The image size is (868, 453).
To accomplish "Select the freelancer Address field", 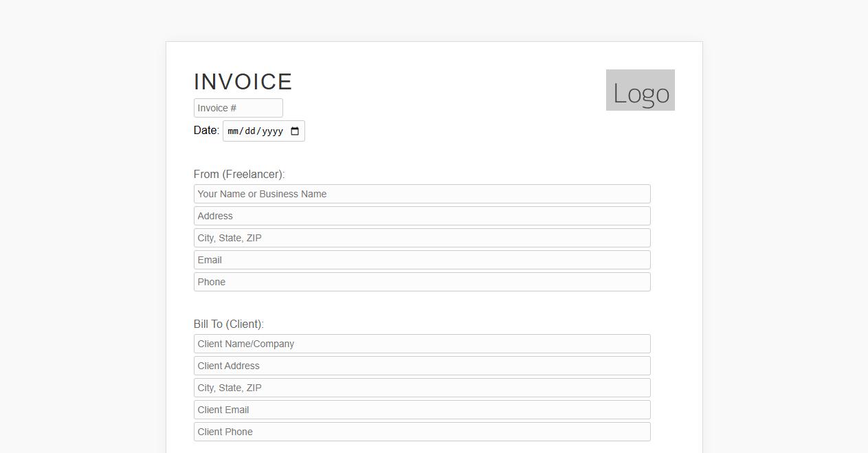I will click(422, 216).
